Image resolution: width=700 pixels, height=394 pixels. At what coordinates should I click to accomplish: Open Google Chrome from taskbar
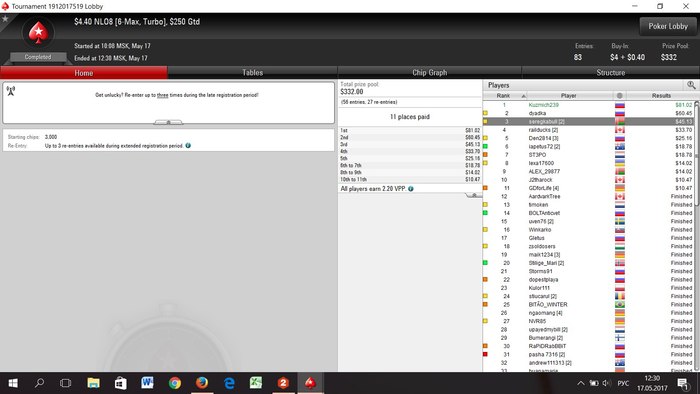(175, 383)
